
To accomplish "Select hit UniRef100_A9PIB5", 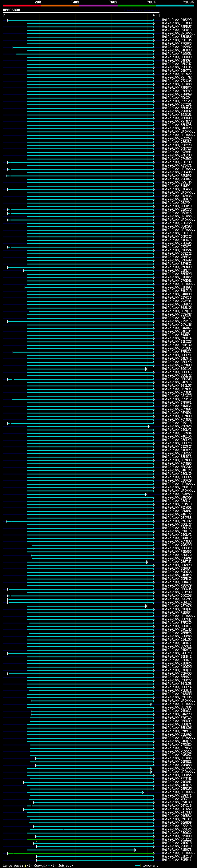I will tap(177, 40).
